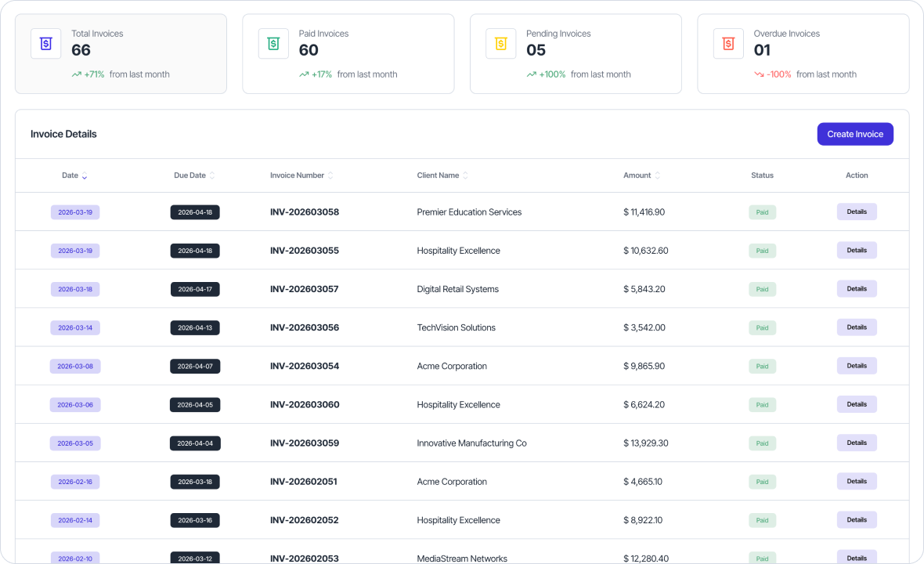Open Details for the TechVision Solutions invoice
924x564 pixels.
(857, 327)
